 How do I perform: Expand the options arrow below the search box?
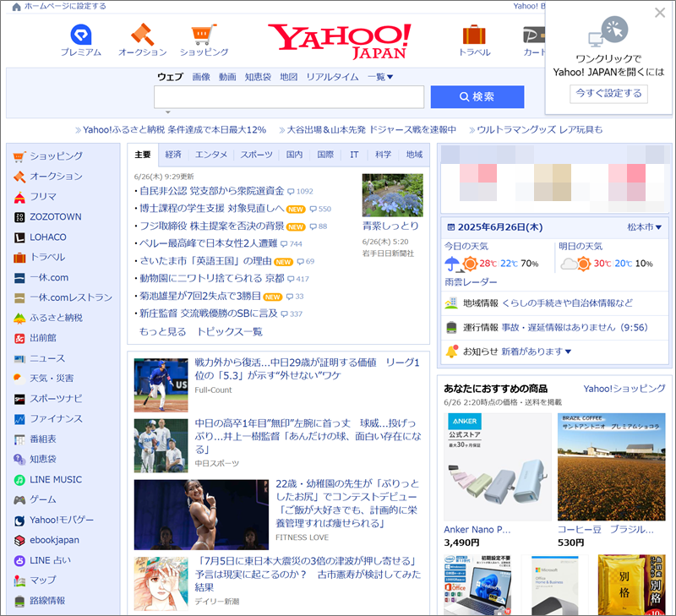point(168,112)
